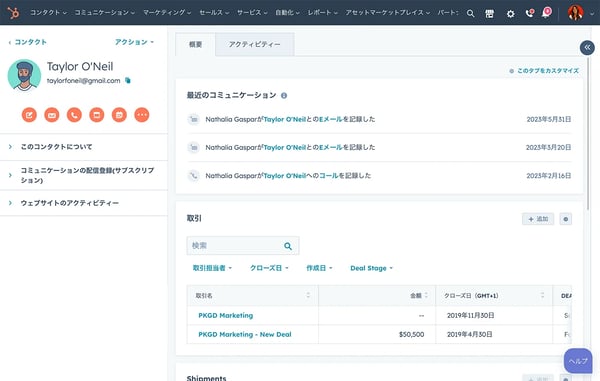Click the gear icon in 取引 card
This screenshot has height=381, width=600.
coord(566,219)
